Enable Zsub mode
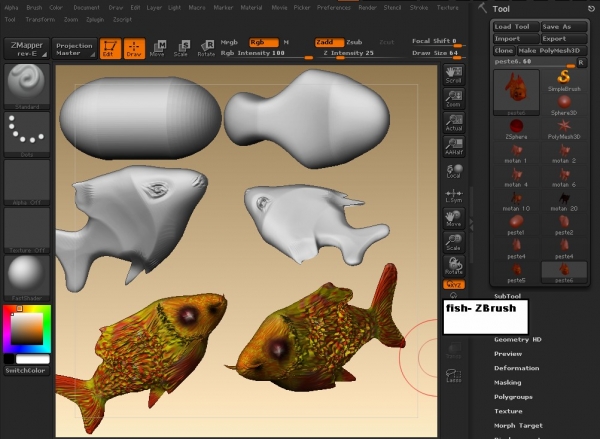This screenshot has width=600, height=439. click(x=354, y=42)
